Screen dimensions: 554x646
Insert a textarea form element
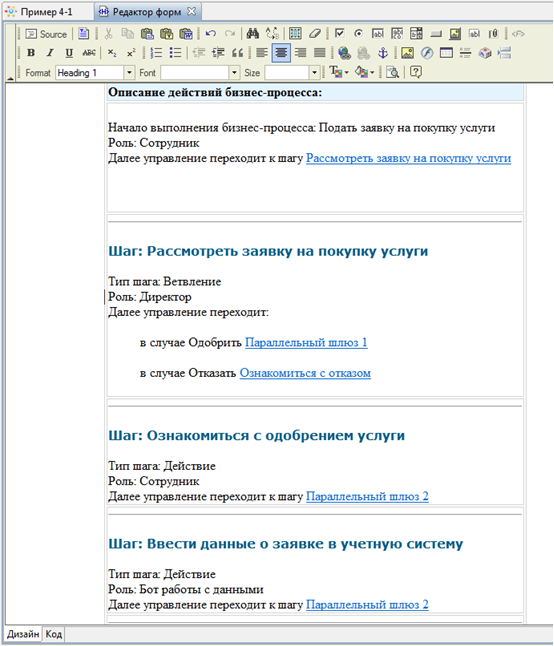[397, 34]
